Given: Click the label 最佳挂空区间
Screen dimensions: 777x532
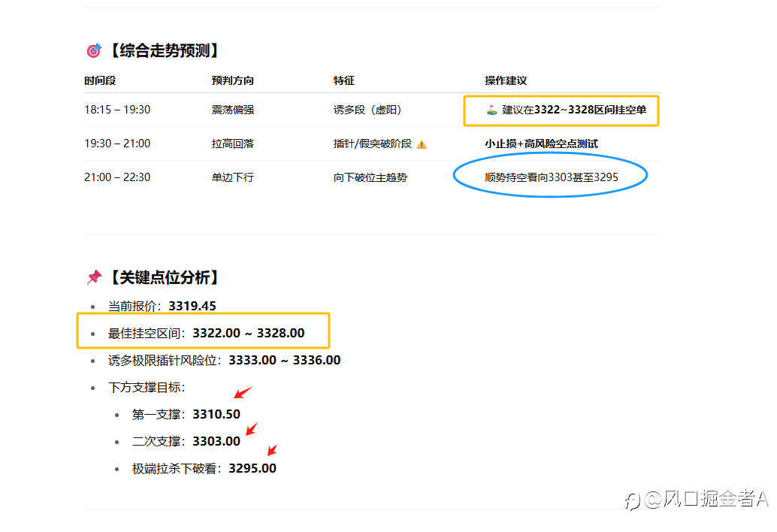Looking at the screenshot, I should [x=144, y=333].
